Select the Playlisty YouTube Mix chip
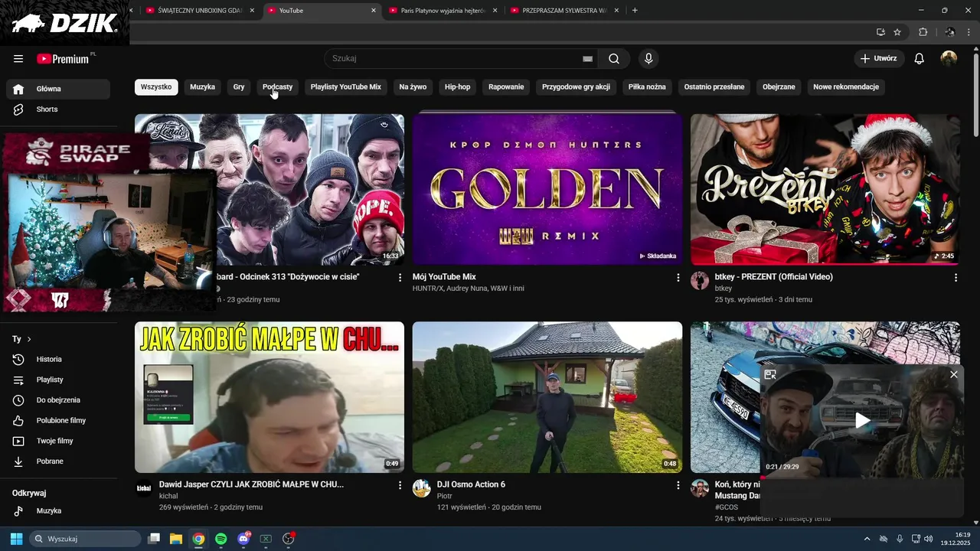Screen dimensions: 980x551 point(345,87)
